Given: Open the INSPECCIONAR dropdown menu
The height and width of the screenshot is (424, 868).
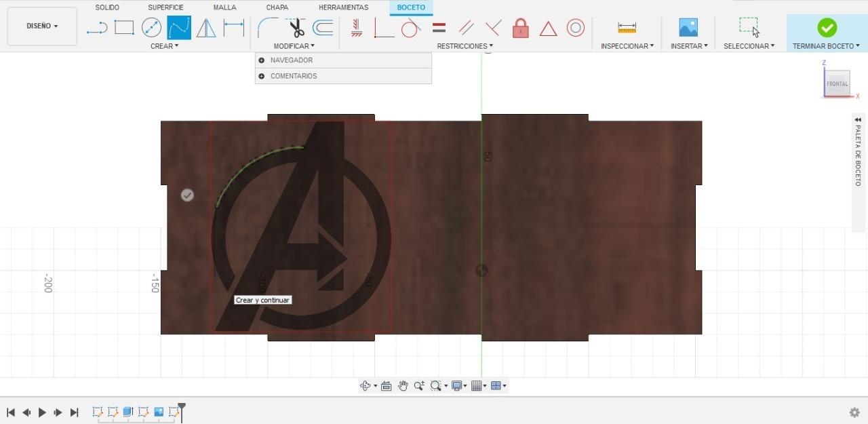Looking at the screenshot, I should 627,46.
